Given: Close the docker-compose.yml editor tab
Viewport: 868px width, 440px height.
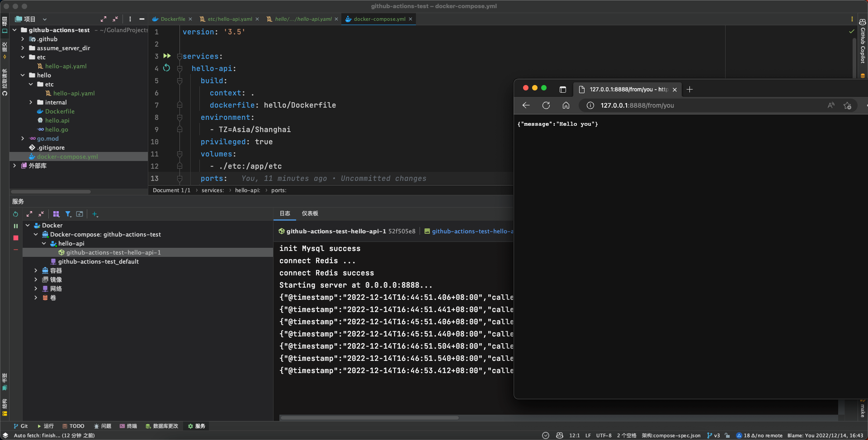Looking at the screenshot, I should click(x=410, y=19).
